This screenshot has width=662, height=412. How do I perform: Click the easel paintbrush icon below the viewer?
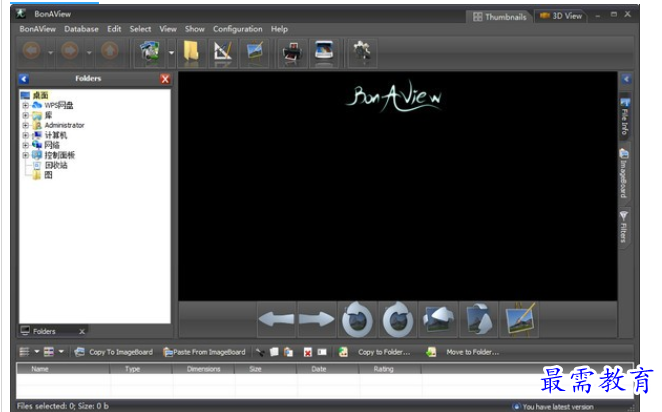pos(520,320)
